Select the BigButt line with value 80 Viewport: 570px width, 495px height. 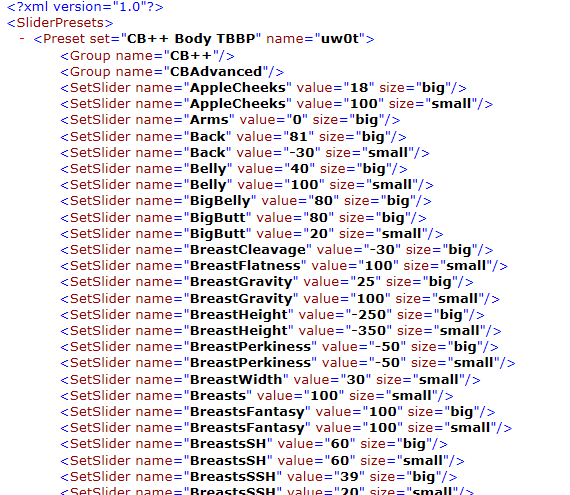pos(243,218)
